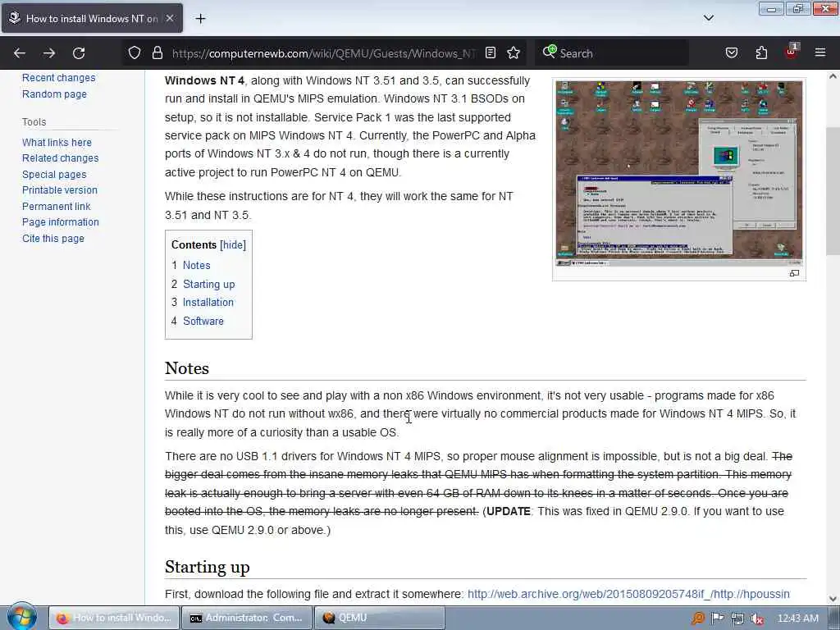Open Related changes link
Viewport: 840px width, 630px height.
click(60, 158)
